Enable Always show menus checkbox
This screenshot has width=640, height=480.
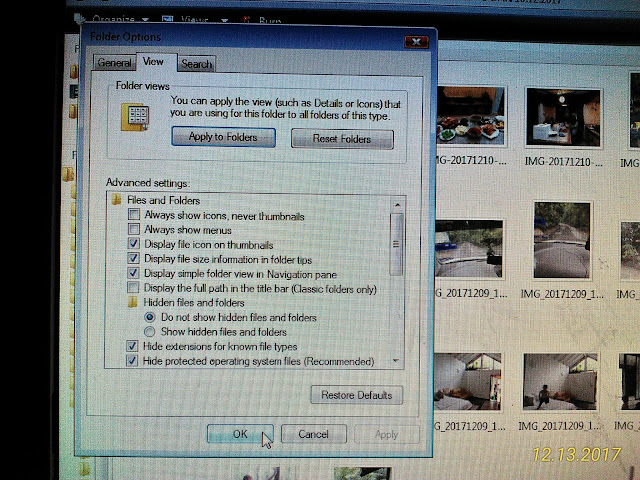coord(134,229)
